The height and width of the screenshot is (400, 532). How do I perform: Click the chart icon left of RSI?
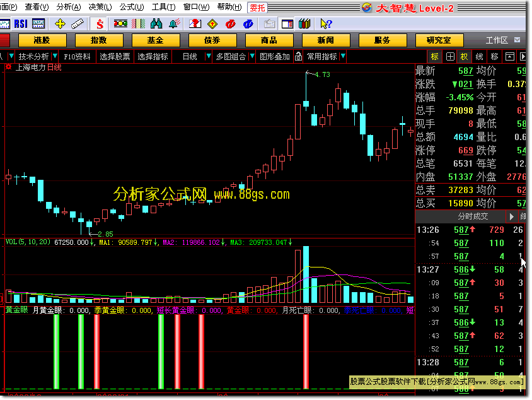pyautogui.click(x=5, y=24)
